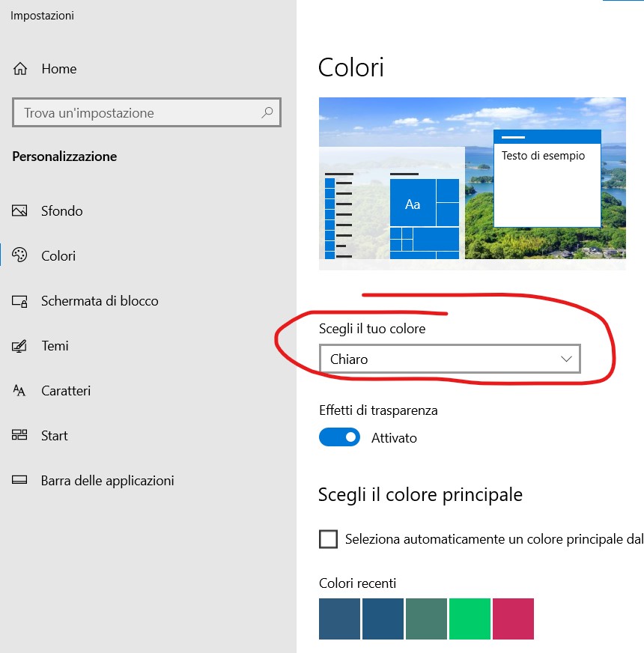Click the Impostazioni window title
The height and width of the screenshot is (653, 644).
pos(42,16)
